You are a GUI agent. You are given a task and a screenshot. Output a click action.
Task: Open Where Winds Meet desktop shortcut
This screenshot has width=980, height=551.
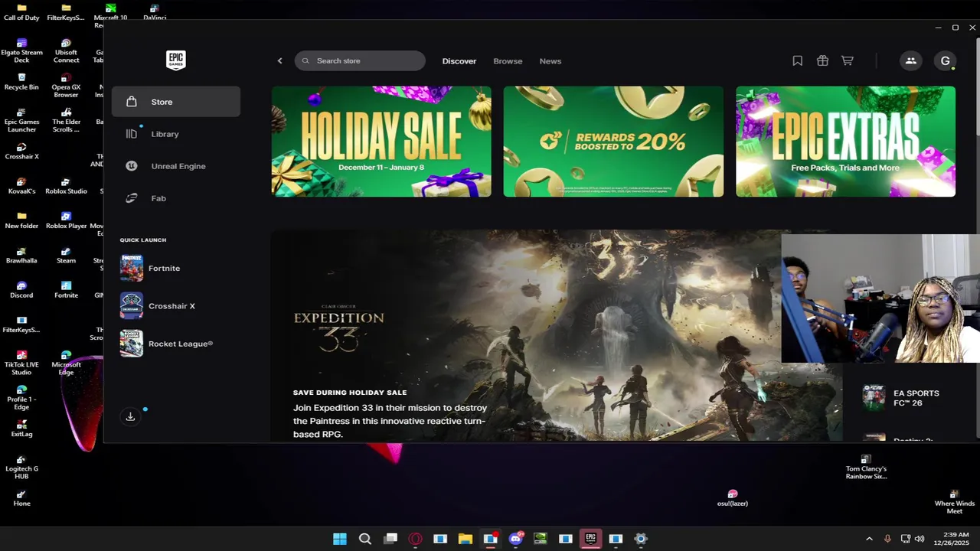(x=954, y=501)
